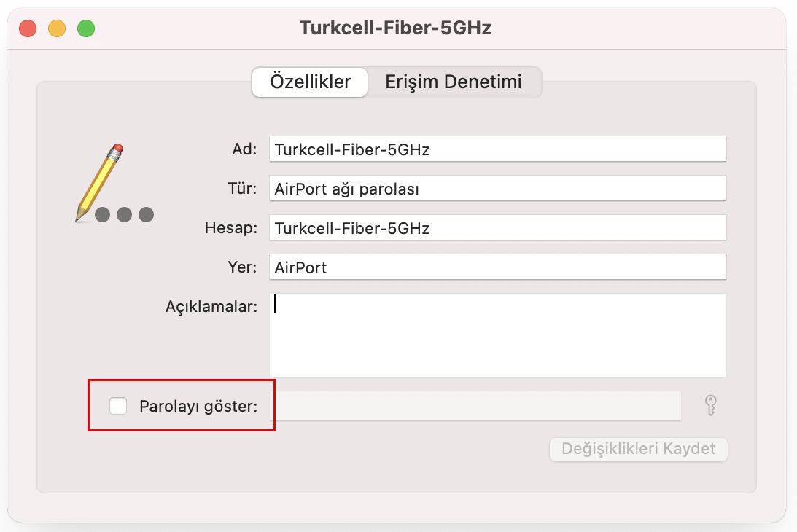797x532 pixels.
Task: Minimize the window with yellow button
Action: [57, 28]
